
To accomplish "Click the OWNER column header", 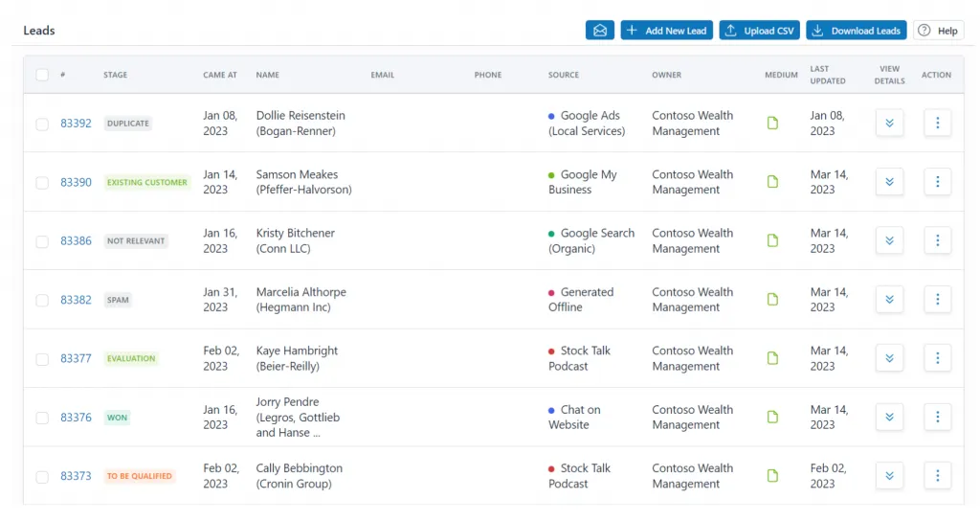I will [667, 75].
